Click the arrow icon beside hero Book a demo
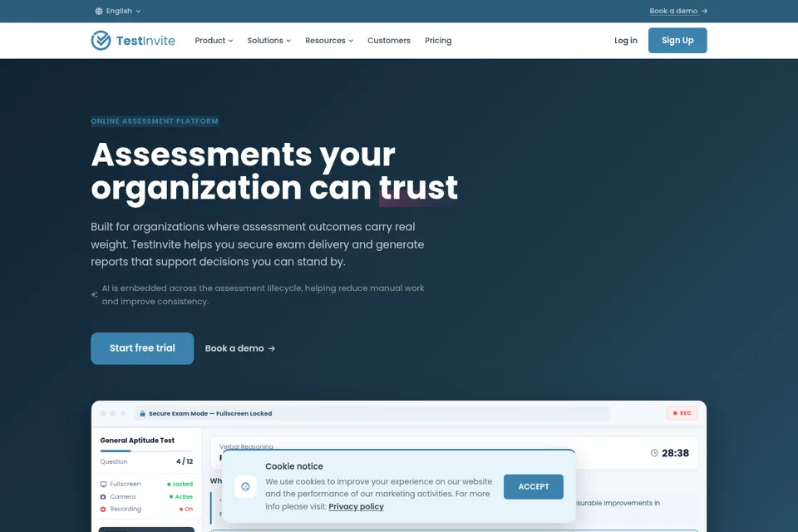This screenshot has height=532, width=798. (271, 349)
